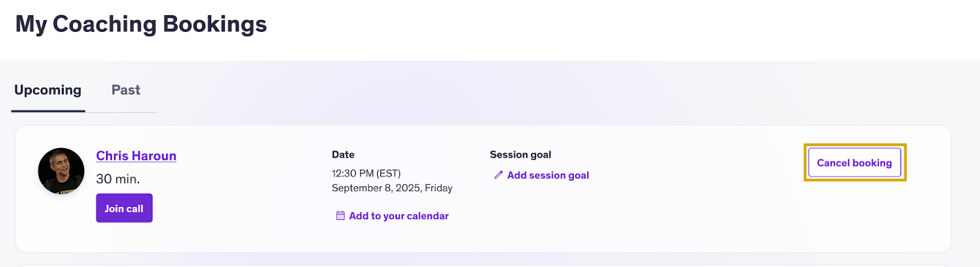Click the My Coaching Bookings heading
Viewport: 980px width, 267px height.
click(x=141, y=24)
